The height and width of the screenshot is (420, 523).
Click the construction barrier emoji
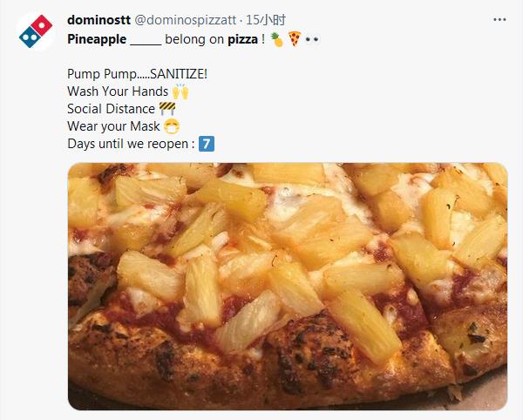(167, 108)
